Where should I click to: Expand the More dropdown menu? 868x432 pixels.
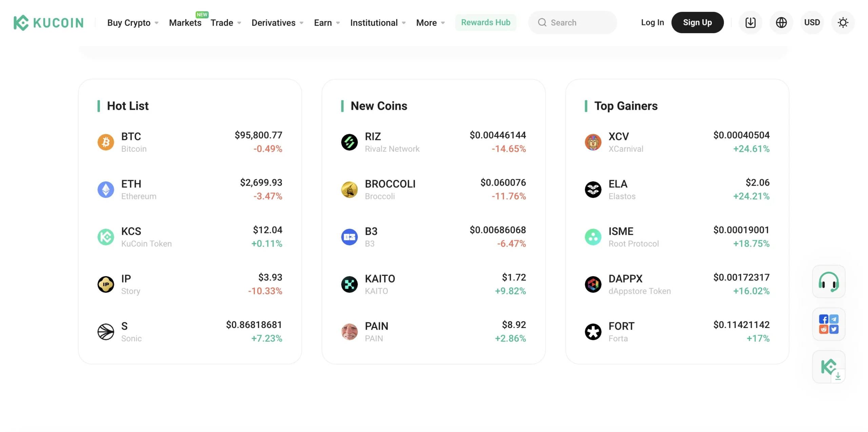pos(431,23)
